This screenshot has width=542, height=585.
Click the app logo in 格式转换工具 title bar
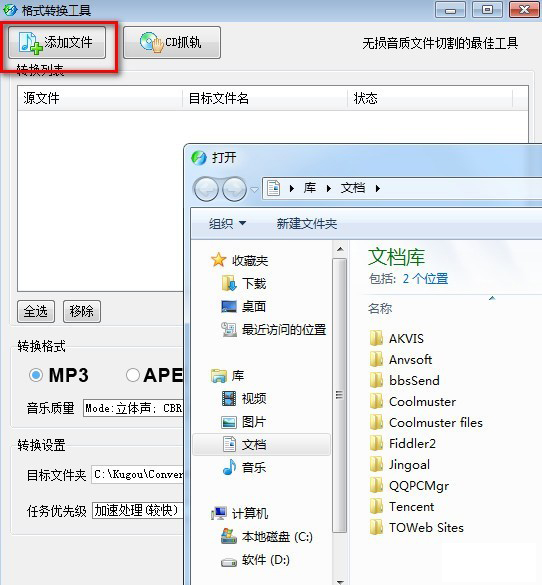pos(10,10)
